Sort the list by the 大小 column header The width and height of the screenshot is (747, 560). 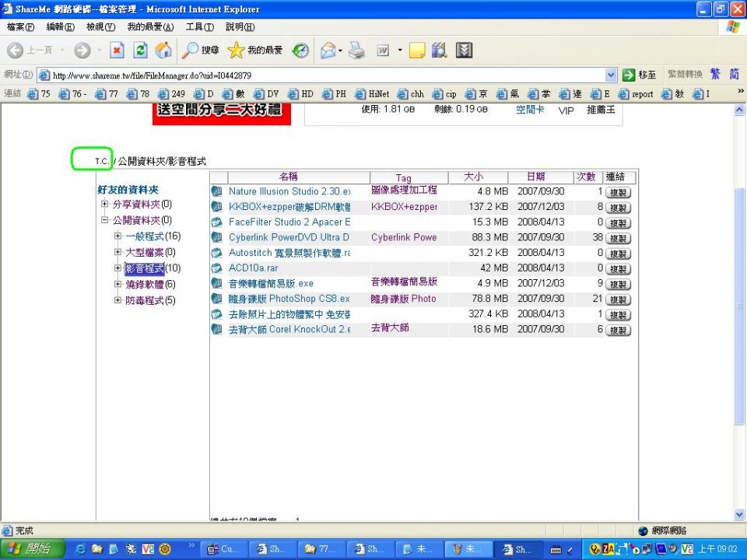pyautogui.click(x=474, y=177)
